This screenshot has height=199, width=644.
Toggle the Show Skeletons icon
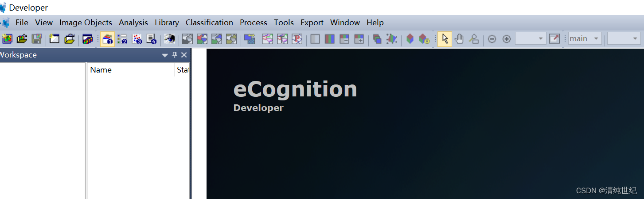297,39
